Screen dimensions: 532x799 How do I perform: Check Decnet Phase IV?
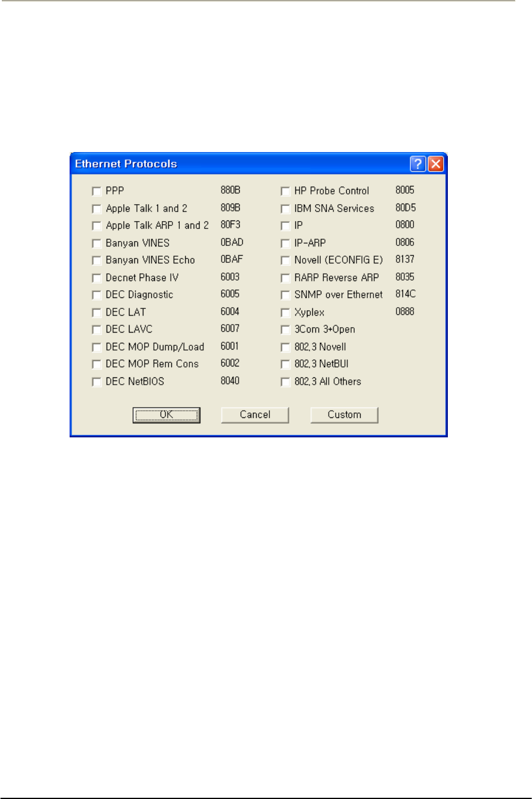(96, 278)
